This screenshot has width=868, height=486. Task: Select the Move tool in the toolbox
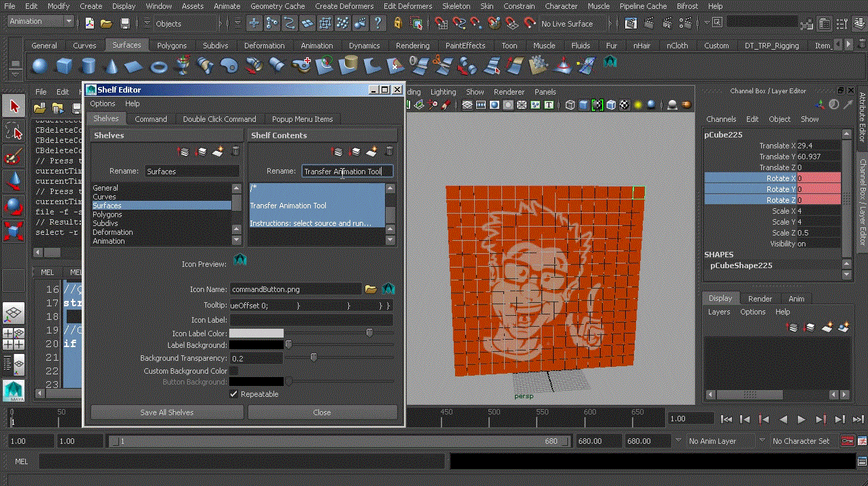pos(14,180)
